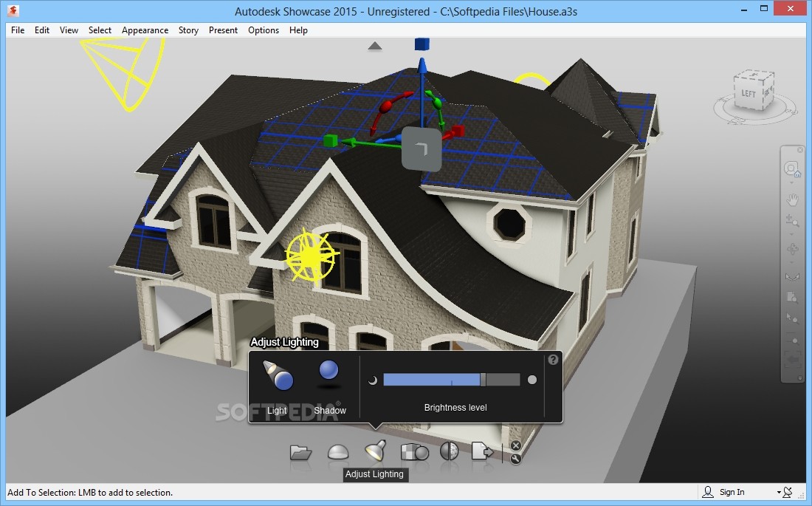Click the moon icon to darken brightness
Viewport: 812px width, 506px height.
click(372, 380)
